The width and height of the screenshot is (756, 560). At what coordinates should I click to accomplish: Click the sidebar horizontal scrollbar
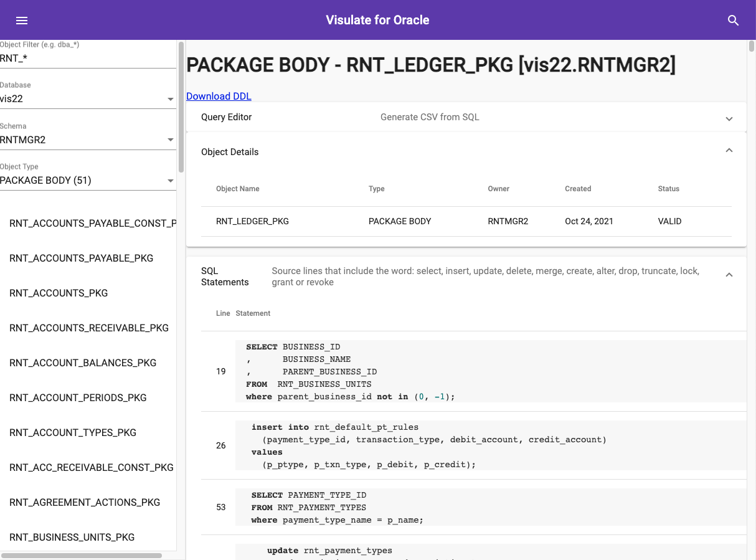[81, 555]
